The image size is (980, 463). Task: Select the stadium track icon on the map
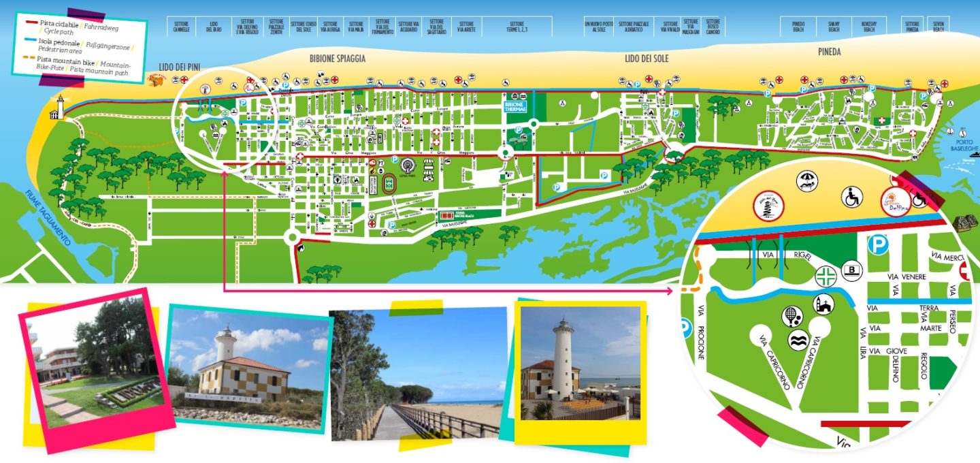click(x=390, y=184)
